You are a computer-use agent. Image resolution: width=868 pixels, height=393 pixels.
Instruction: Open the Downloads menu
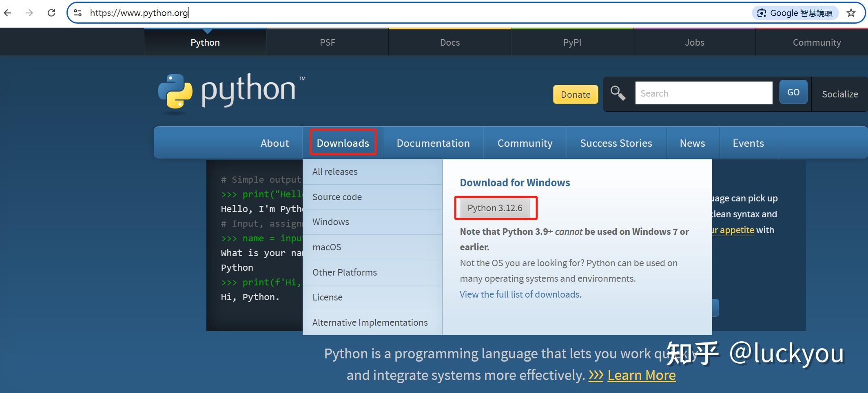point(343,143)
